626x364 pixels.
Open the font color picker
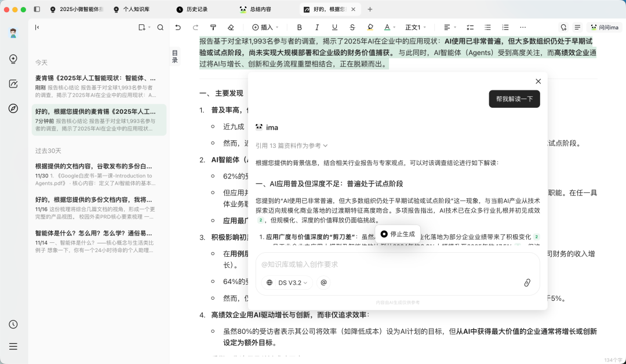(x=387, y=27)
